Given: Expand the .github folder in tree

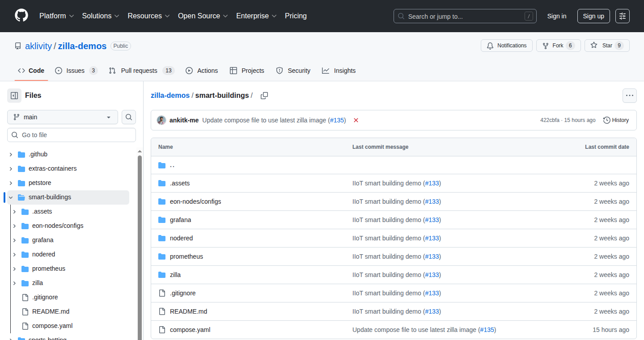Looking at the screenshot, I should [11, 154].
